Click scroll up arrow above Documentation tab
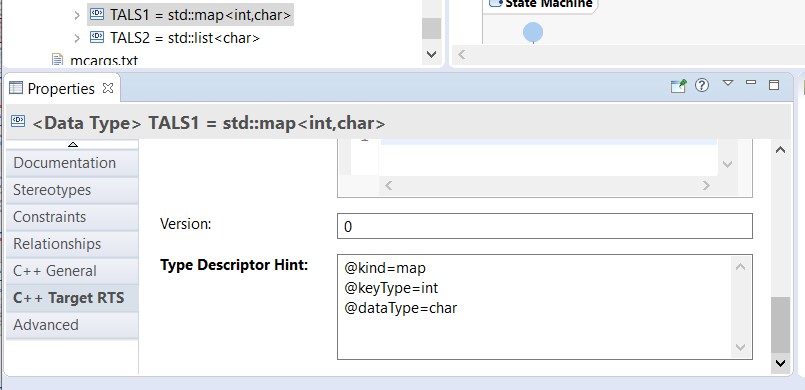 click(73, 145)
